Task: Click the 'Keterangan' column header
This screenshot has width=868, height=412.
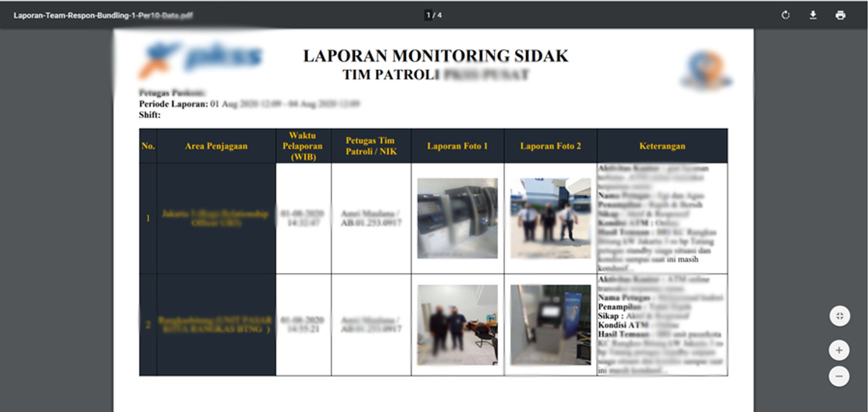Action: tap(662, 146)
